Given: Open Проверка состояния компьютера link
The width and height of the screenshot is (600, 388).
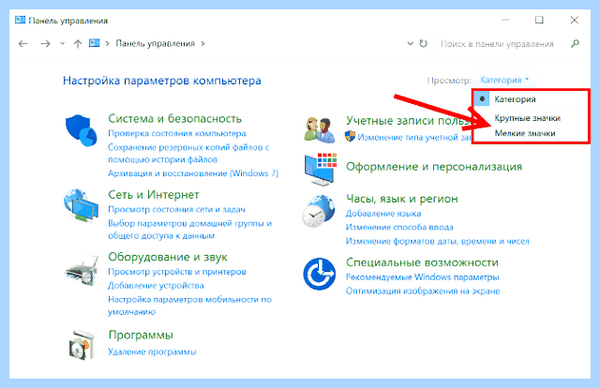Looking at the screenshot, I should (177, 134).
